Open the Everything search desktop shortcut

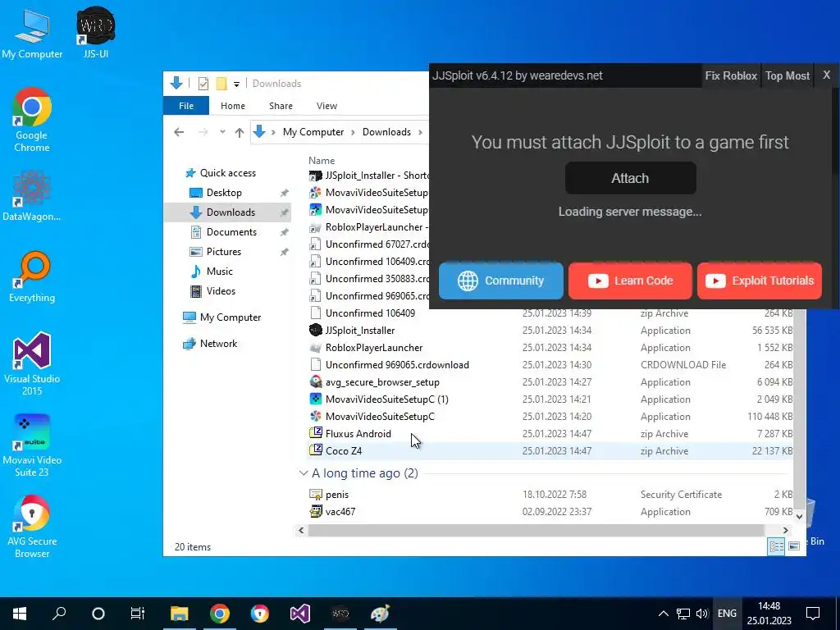pos(32,277)
